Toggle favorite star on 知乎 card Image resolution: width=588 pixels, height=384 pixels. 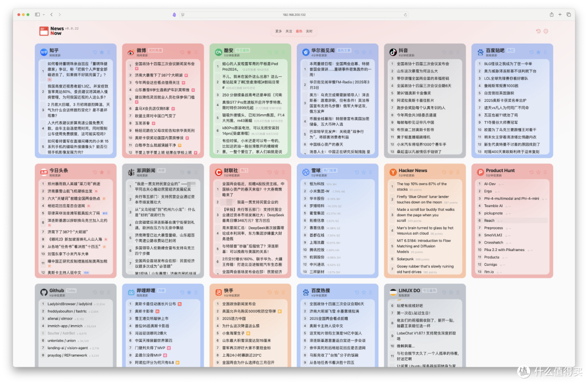[x=102, y=52]
